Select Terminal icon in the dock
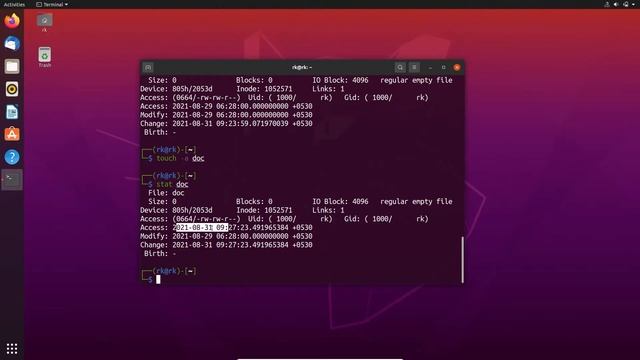This screenshot has width=640, height=360. click(12, 180)
